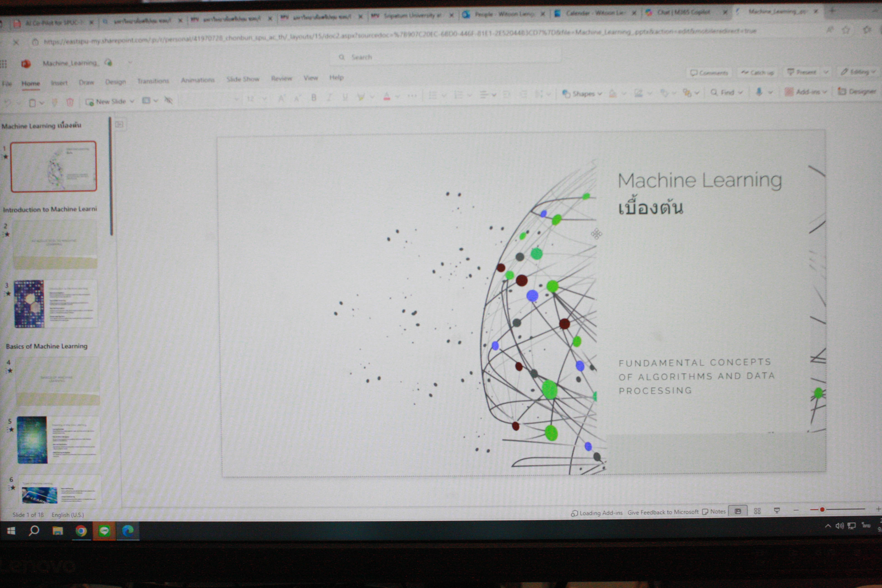
Task: Switch to the Transitions tab
Action: 153,81
